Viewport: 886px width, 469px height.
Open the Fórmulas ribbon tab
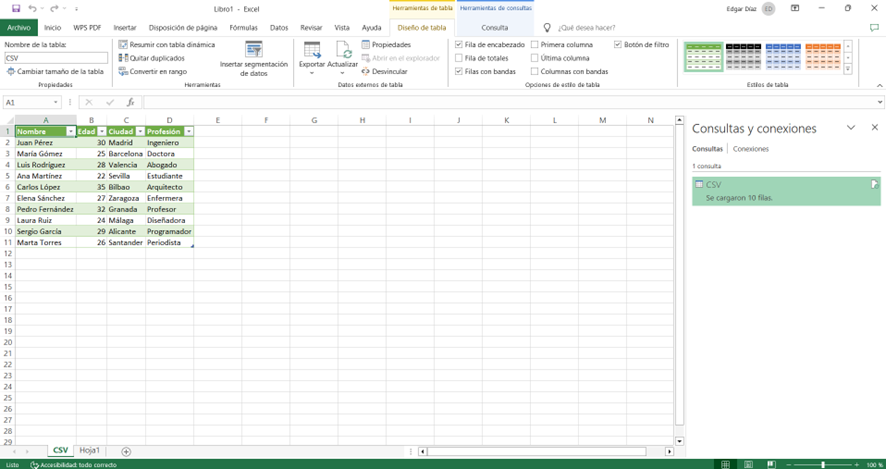pos(243,28)
